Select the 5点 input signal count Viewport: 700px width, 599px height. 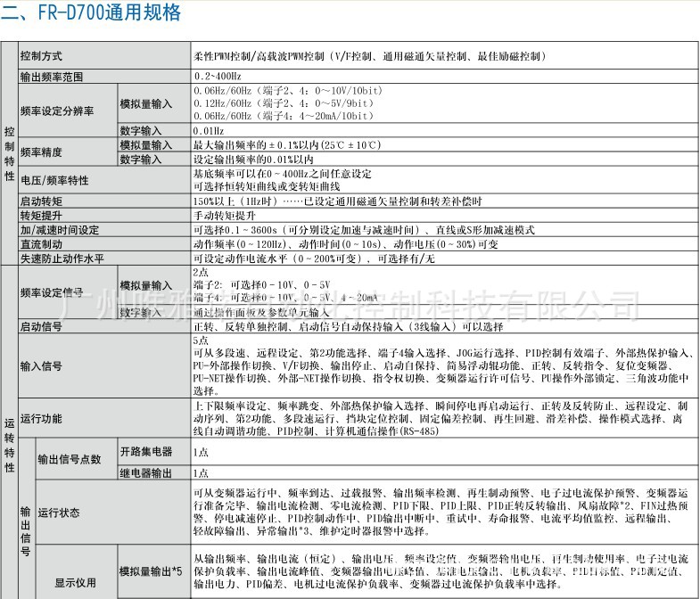[201, 341]
